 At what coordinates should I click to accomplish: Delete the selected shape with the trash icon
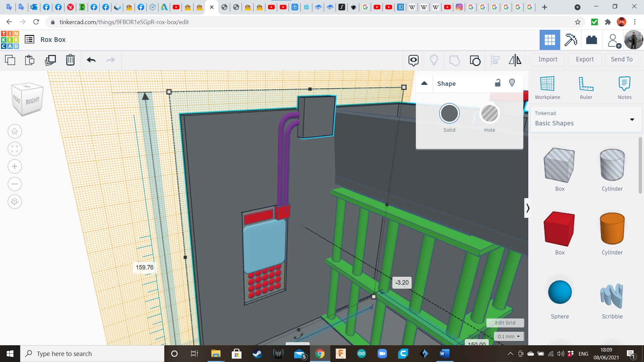tap(70, 60)
